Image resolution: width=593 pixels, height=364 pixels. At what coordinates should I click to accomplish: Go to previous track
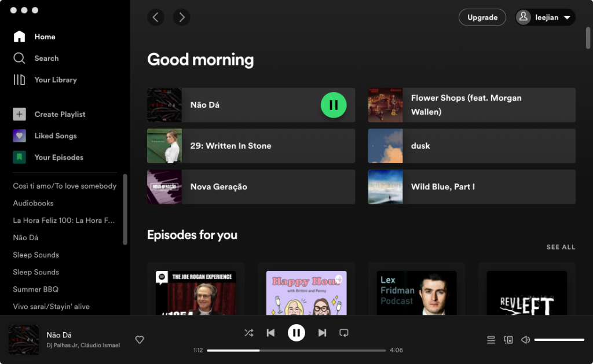point(270,333)
